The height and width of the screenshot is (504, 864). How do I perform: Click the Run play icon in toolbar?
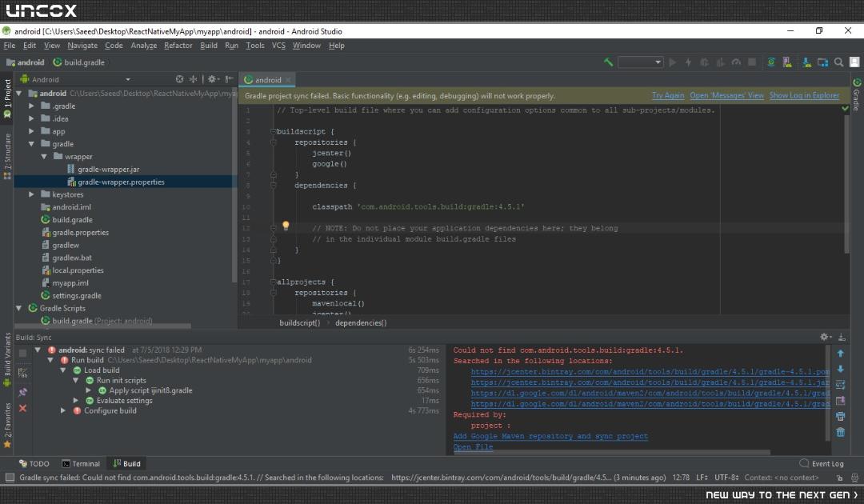pyautogui.click(x=672, y=62)
